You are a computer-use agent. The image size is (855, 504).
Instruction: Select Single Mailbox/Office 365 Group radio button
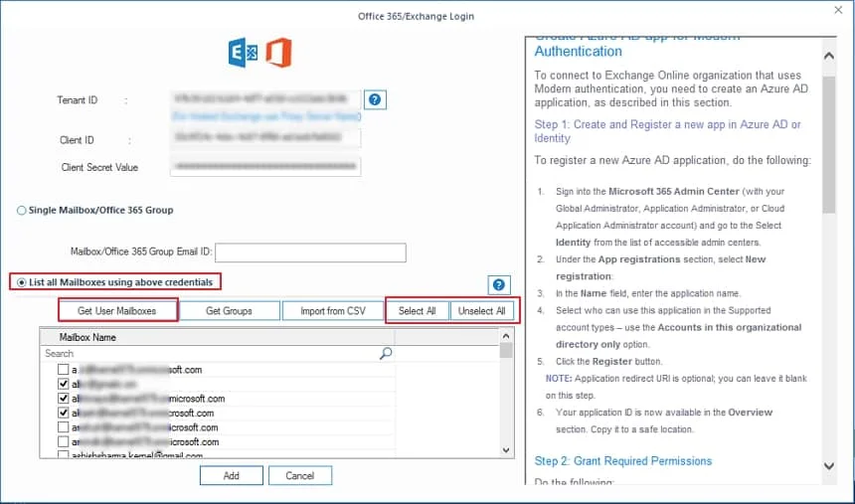pyautogui.click(x=21, y=211)
